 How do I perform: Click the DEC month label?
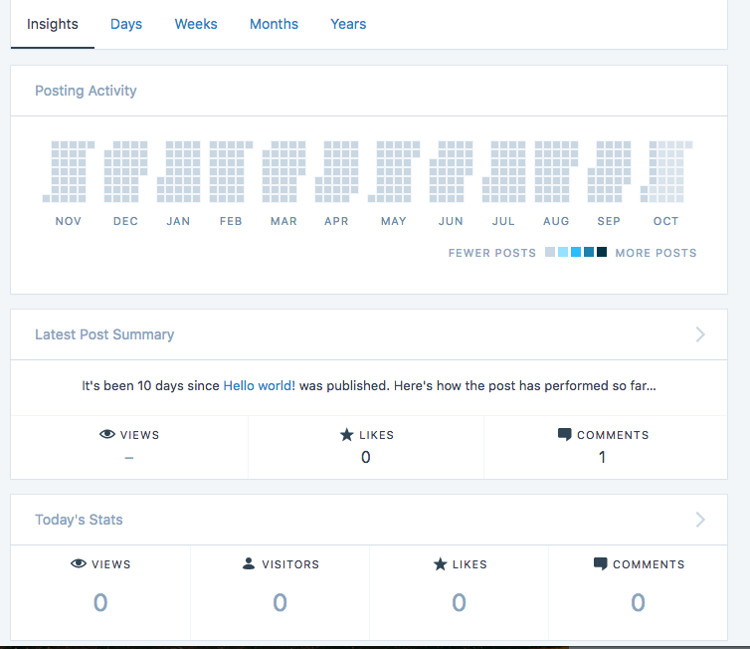[x=125, y=221]
